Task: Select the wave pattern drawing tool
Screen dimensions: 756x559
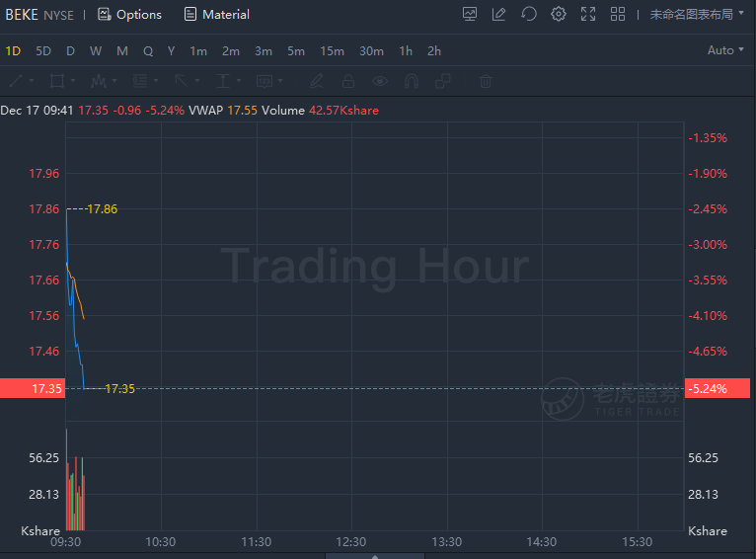Action: click(x=99, y=81)
